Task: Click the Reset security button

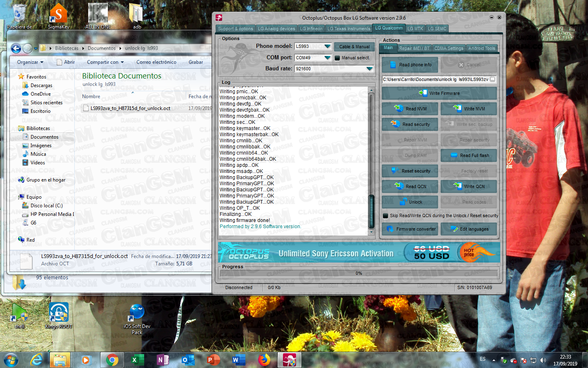Action: tap(410, 171)
